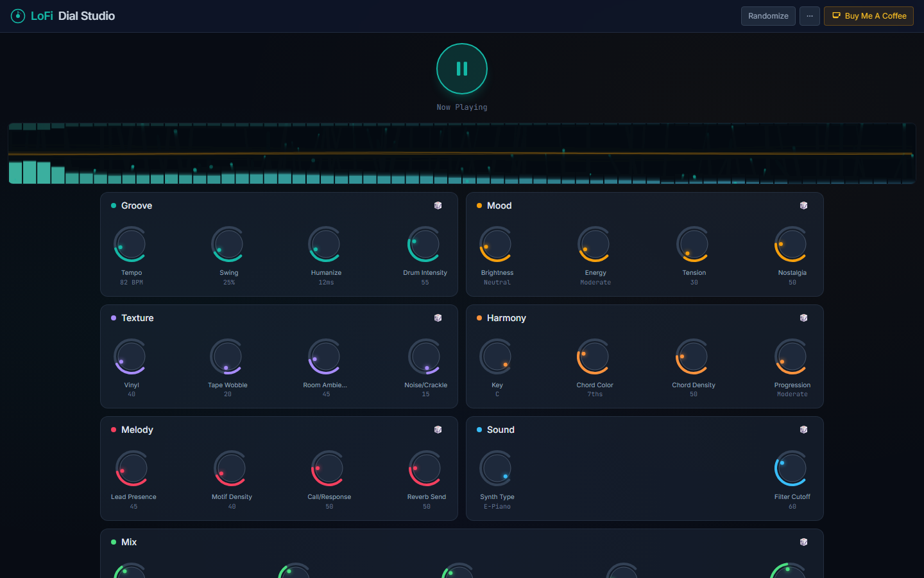Click the "15" value under Noise/Crackle
The width and height of the screenshot is (924, 578).
pyautogui.click(x=426, y=394)
